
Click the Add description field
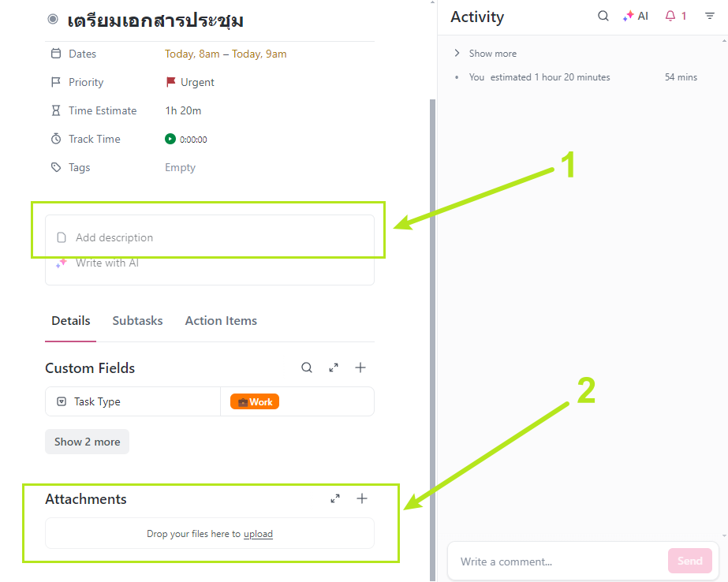210,237
